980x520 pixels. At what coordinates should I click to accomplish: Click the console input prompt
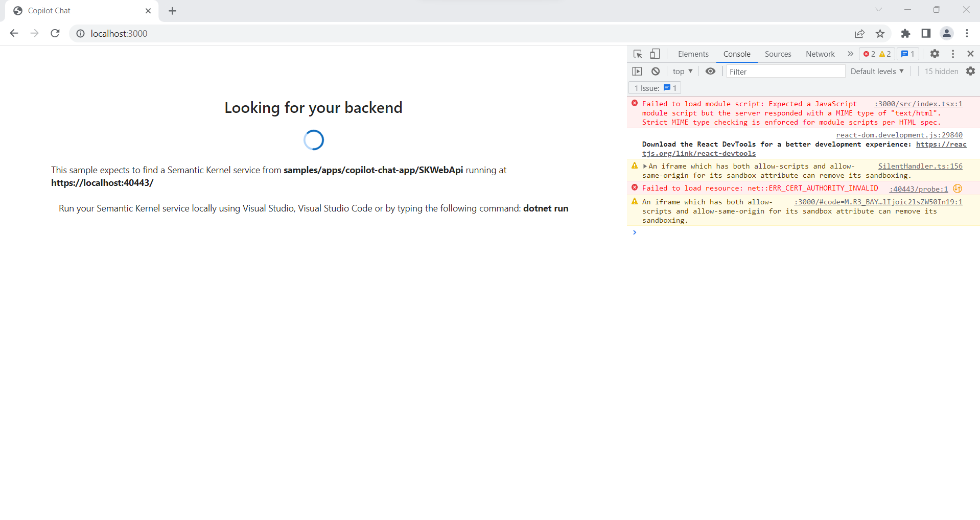(803, 233)
